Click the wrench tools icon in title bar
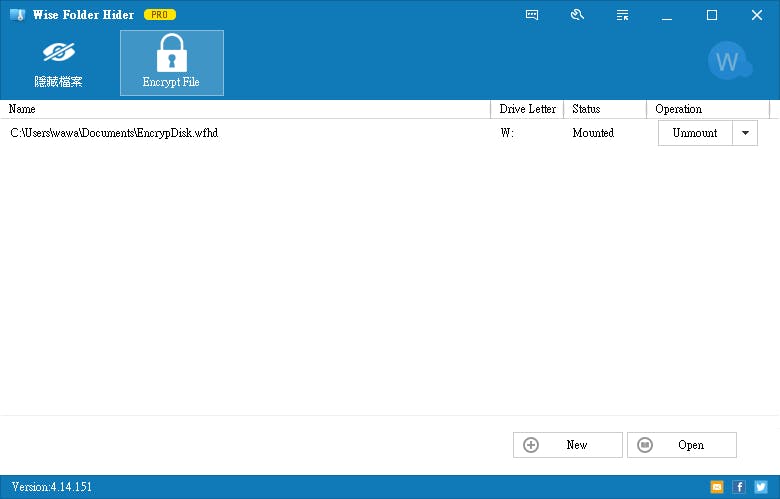This screenshot has height=499, width=780. [x=577, y=15]
